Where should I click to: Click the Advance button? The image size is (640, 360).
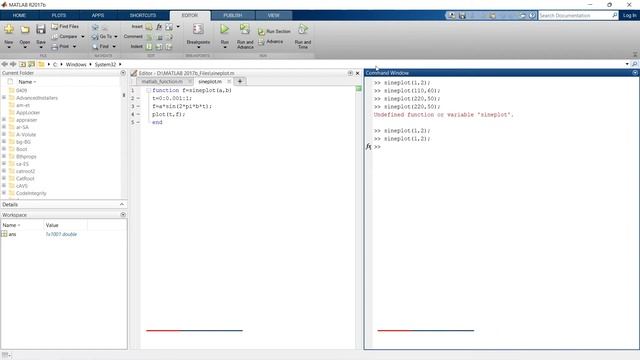[271, 42]
